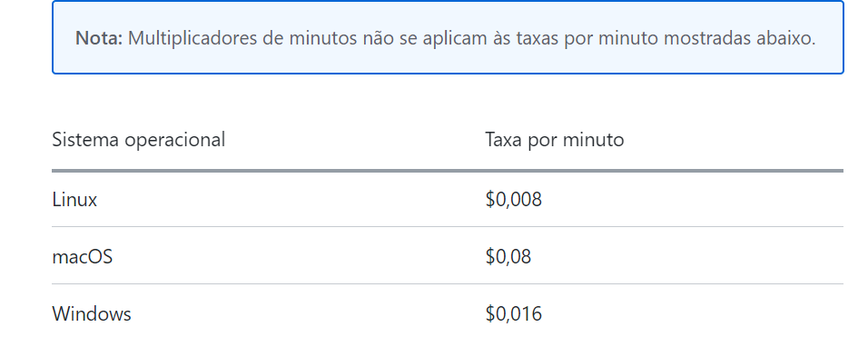The width and height of the screenshot is (868, 337).
Task: Click the $0,016 rate value
Action: pos(514,314)
